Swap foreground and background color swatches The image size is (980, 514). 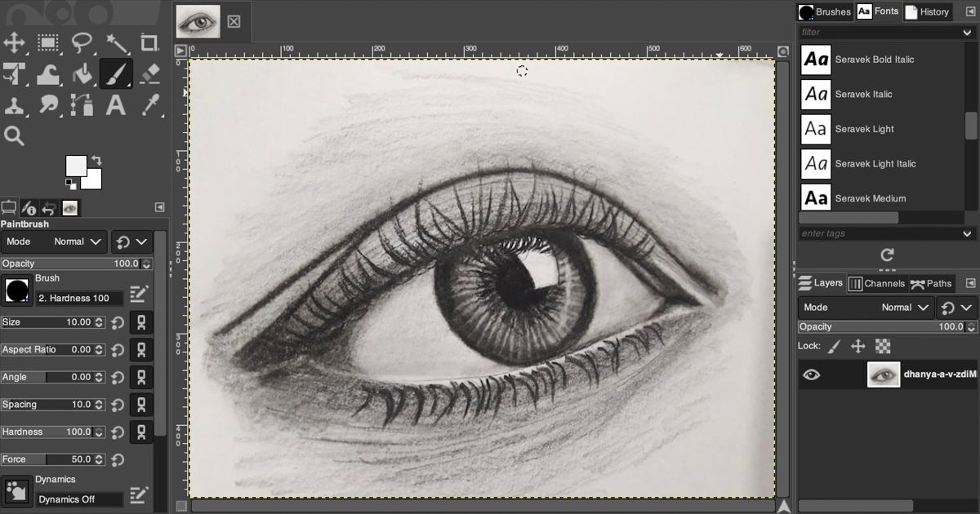[97, 160]
